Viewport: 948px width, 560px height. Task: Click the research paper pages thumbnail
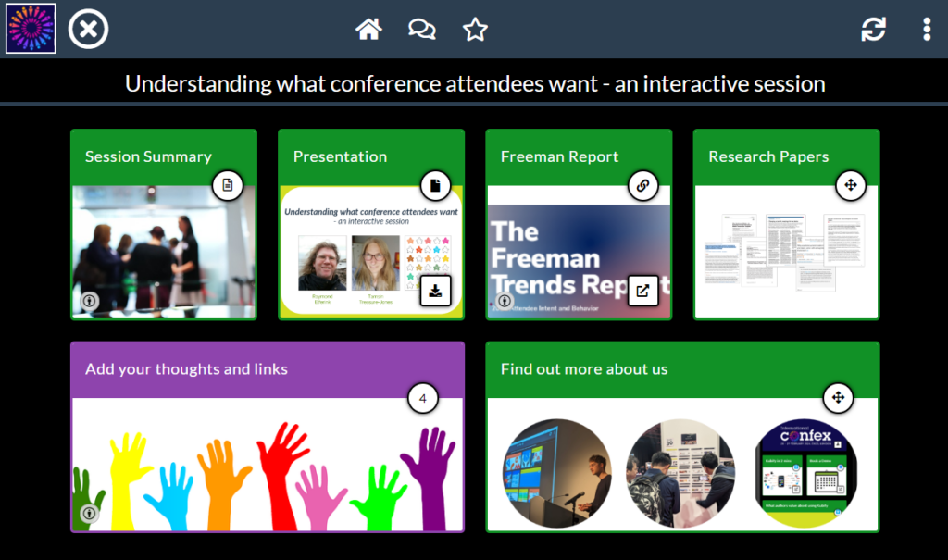coord(787,252)
